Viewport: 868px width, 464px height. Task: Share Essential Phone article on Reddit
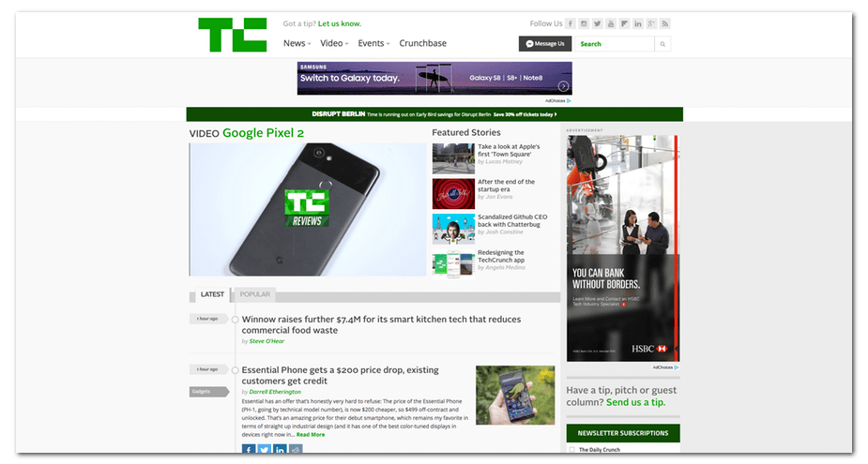click(x=295, y=449)
